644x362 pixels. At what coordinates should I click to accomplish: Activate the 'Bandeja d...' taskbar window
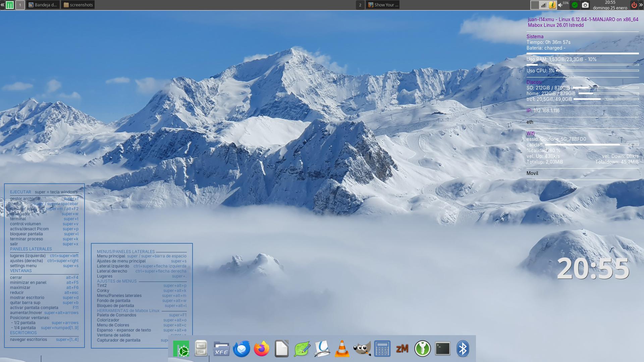[x=43, y=5]
